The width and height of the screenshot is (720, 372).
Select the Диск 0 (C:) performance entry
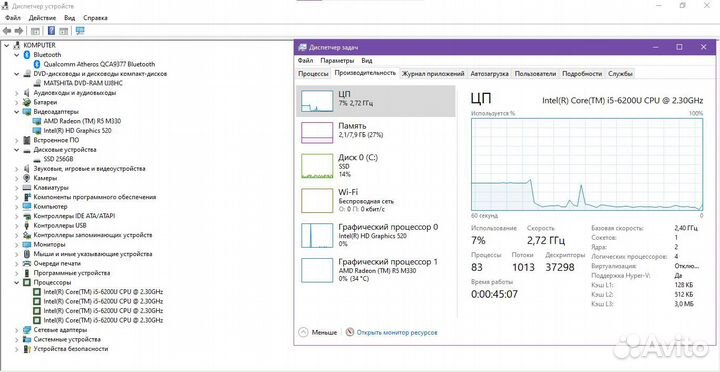click(376, 165)
